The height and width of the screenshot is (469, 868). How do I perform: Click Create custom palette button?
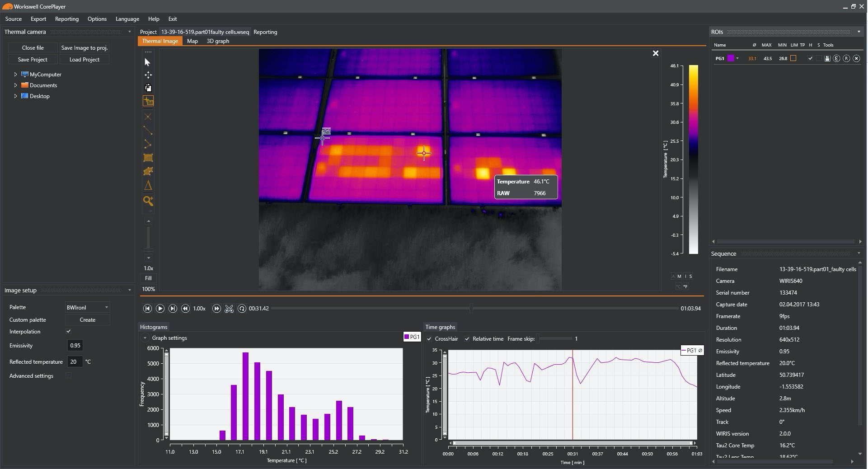pos(88,320)
